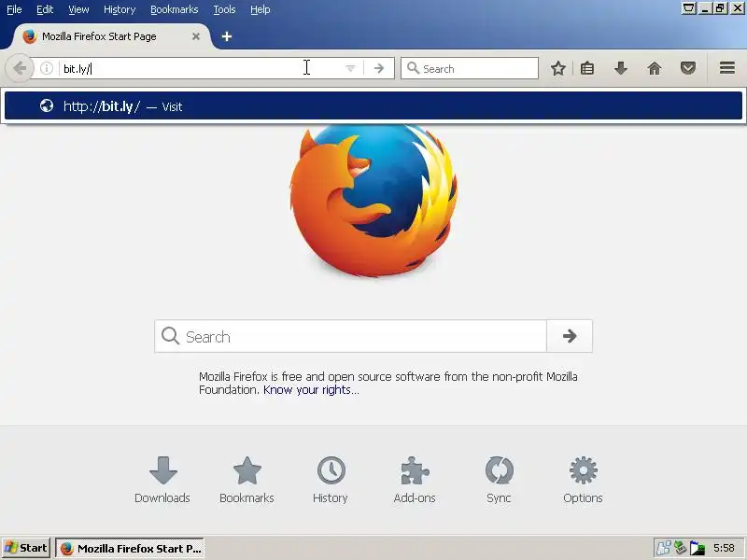Click the Back navigation arrow button
Image resolution: width=747 pixels, height=560 pixels.
[x=20, y=68]
